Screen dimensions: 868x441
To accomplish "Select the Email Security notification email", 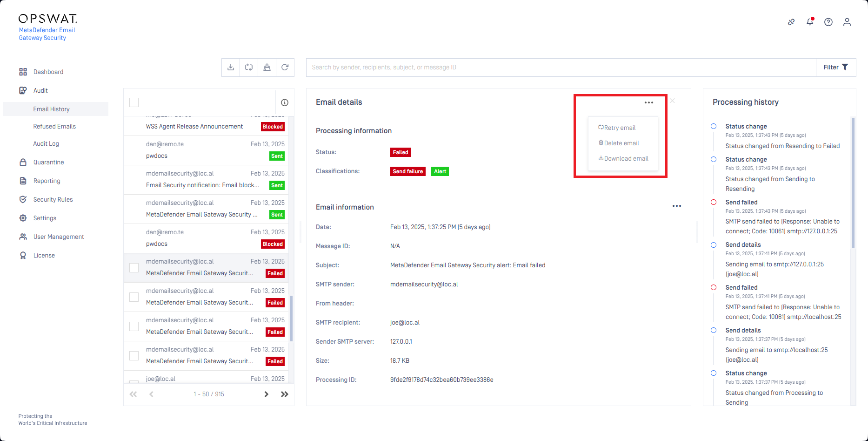I will coord(206,180).
